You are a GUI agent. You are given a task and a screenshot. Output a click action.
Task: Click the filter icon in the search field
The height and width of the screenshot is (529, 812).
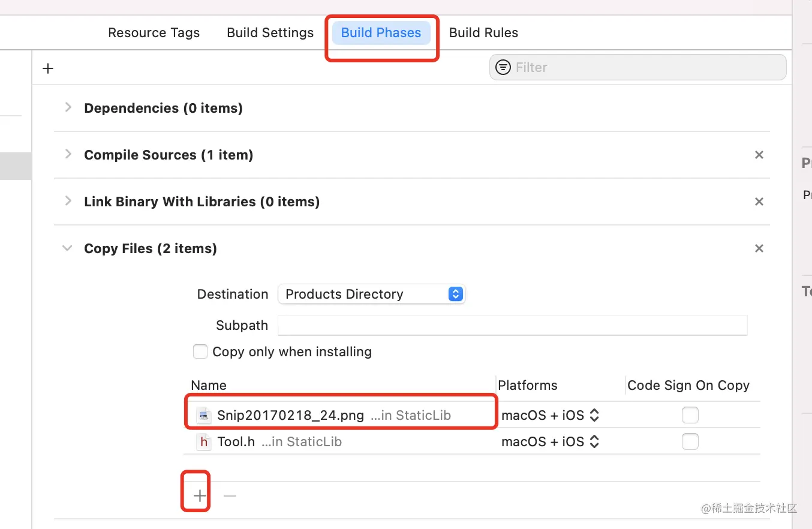503,67
